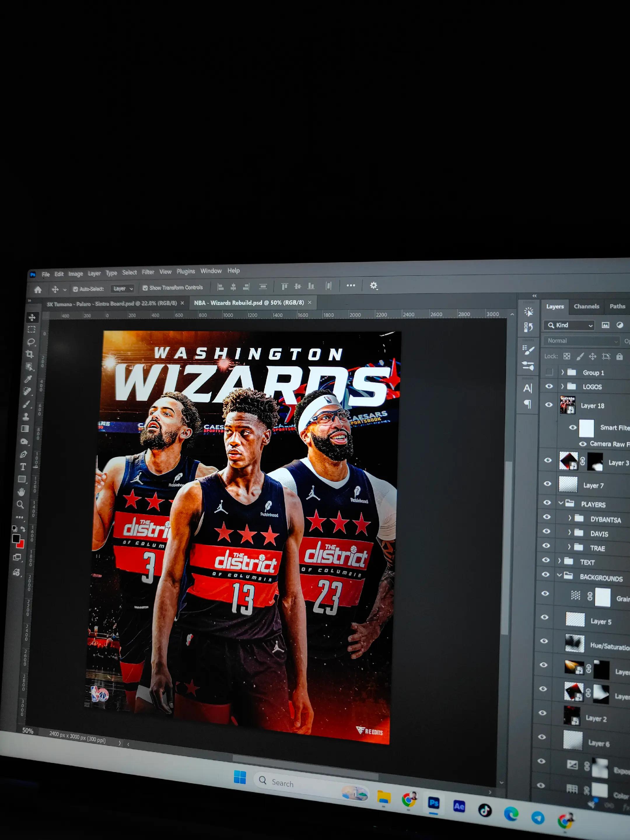630x840 pixels.
Task: Select the Eyedropper tool
Action: [x=28, y=379]
